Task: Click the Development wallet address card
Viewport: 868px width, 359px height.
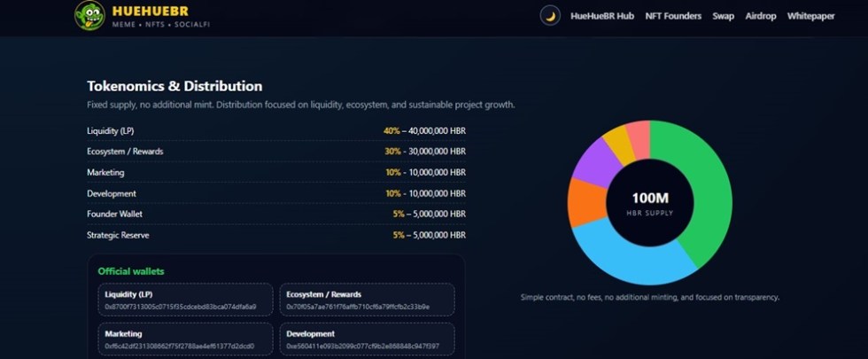Action: coord(367,339)
